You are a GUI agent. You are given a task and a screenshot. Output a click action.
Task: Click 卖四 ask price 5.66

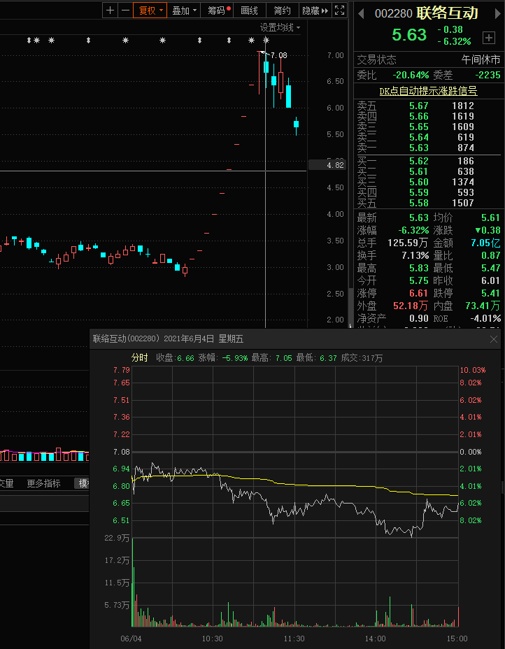pyautogui.click(x=418, y=116)
